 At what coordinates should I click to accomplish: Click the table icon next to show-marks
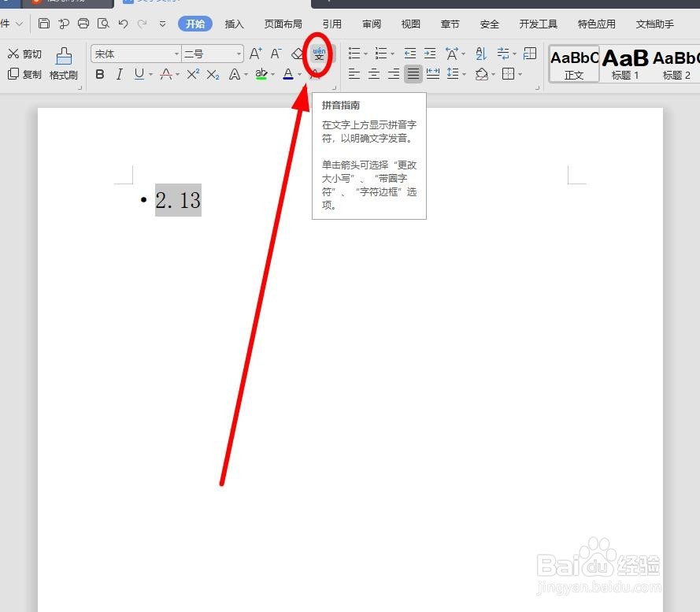coord(529,54)
